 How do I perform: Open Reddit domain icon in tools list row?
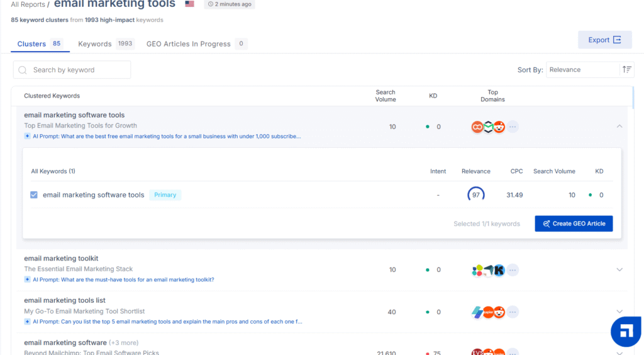(x=499, y=312)
